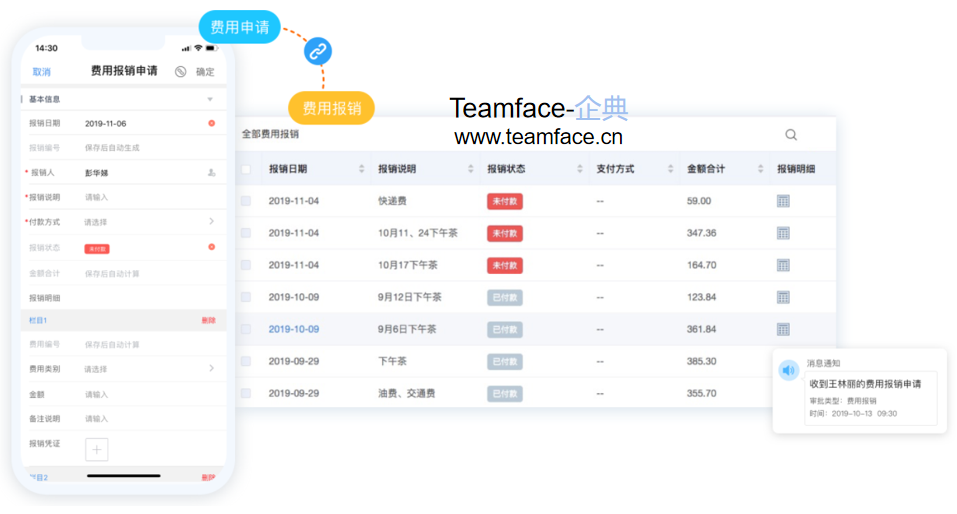
Task: Click the amount 347.36 cell
Action: (701, 233)
